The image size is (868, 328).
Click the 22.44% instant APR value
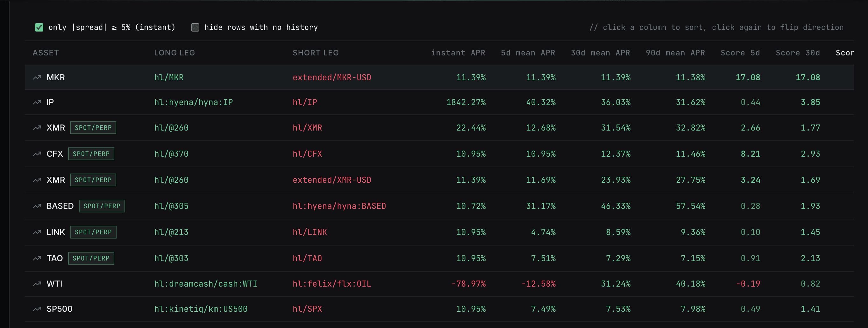click(471, 128)
